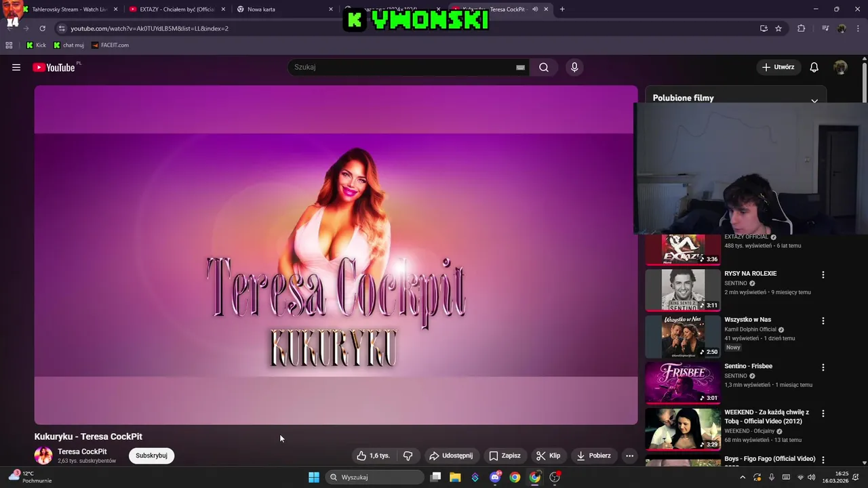Open the Kick bookmark
Image resolution: width=868 pixels, height=488 pixels.
pos(36,45)
